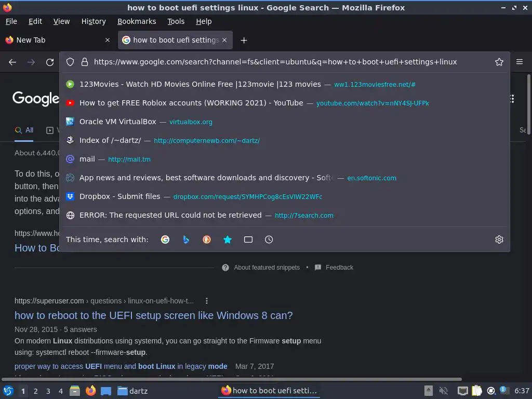532x399 pixels.
Task: Select Oracle VM VirtualBox suggestion
Action: [284, 122]
